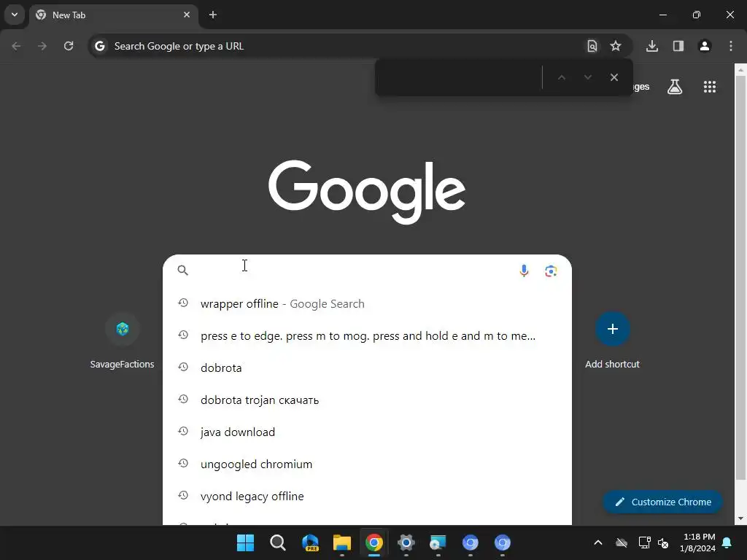Open the Downloads icon in toolbar
The image size is (747, 560).
[652, 46]
